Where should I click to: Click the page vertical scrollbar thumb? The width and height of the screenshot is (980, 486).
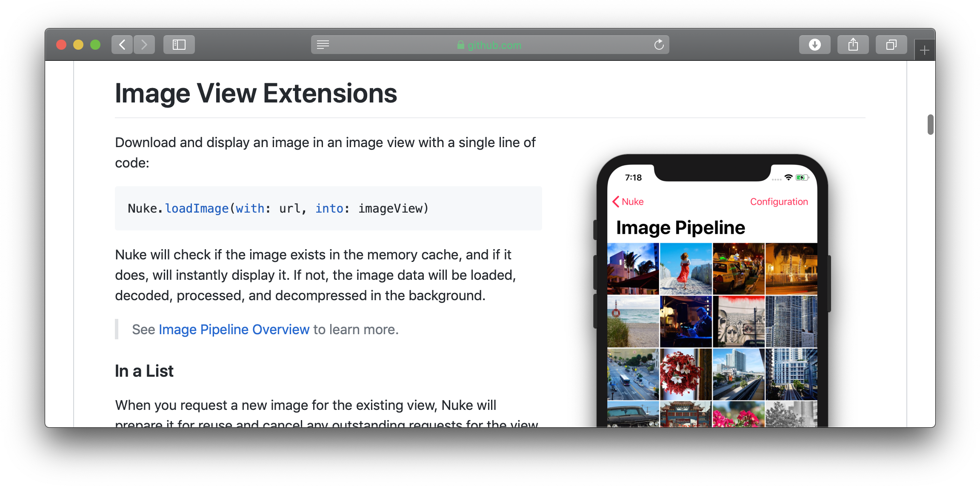point(930,125)
